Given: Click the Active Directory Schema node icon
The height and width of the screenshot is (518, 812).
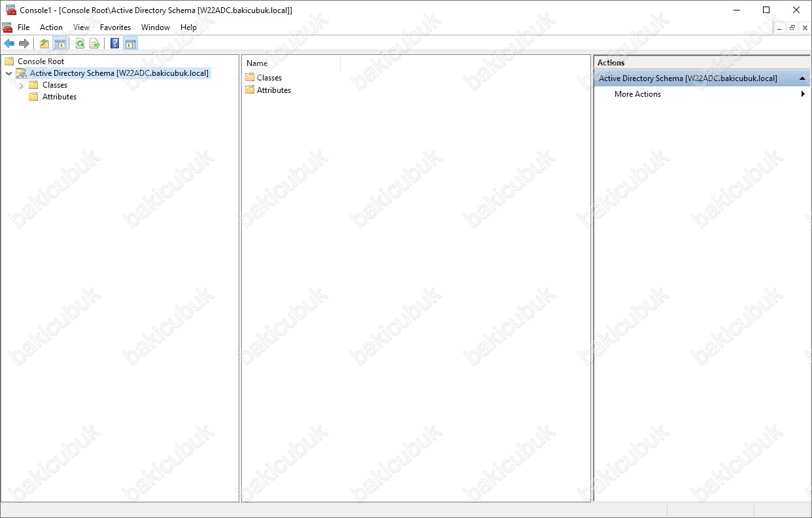Looking at the screenshot, I should [x=22, y=73].
